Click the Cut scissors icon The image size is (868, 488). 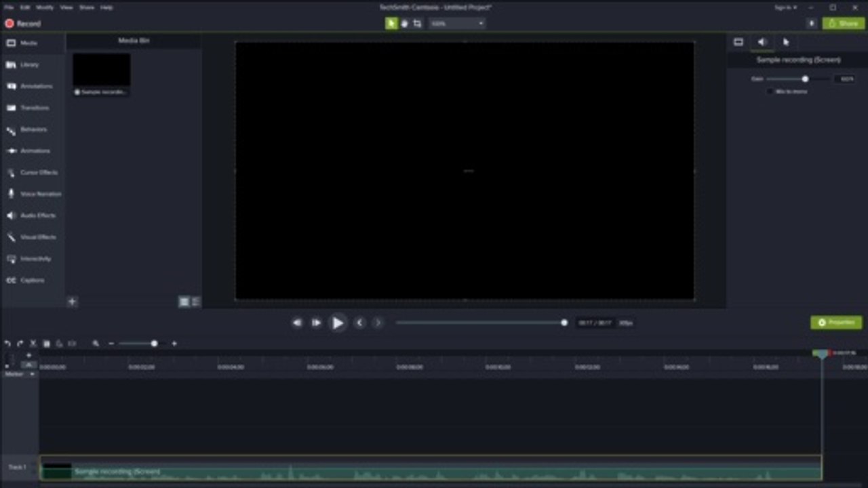(33, 344)
